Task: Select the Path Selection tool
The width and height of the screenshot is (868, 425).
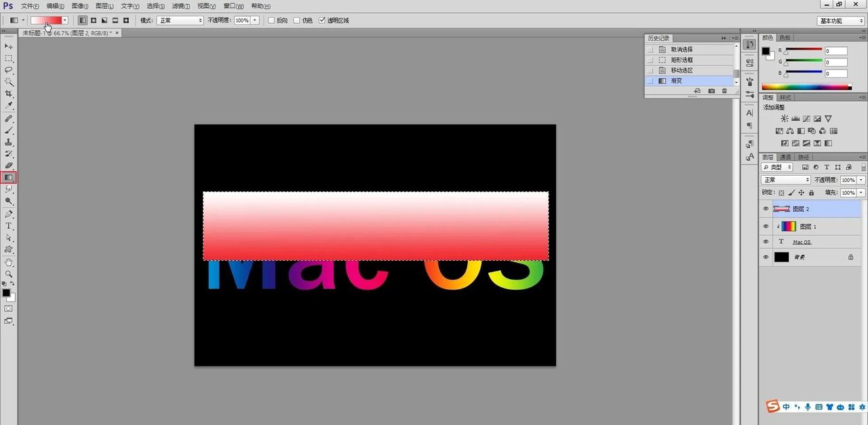Action: point(9,238)
